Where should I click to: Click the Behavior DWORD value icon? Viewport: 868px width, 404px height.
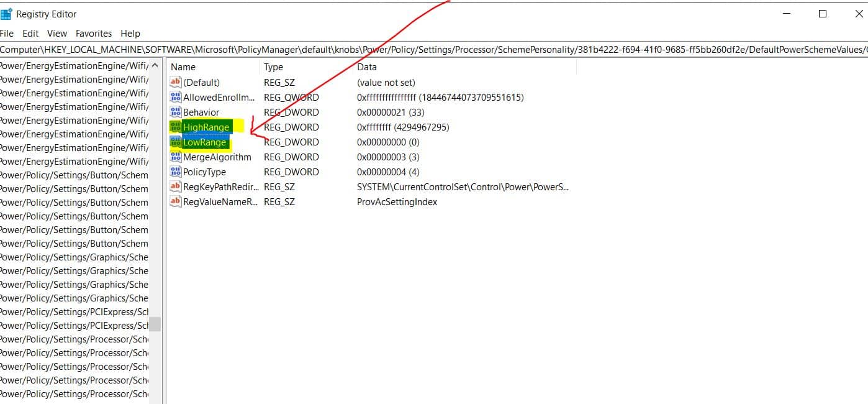click(175, 112)
